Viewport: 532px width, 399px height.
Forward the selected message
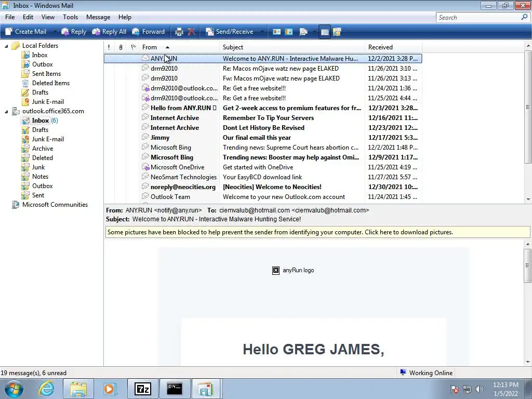pos(148,32)
